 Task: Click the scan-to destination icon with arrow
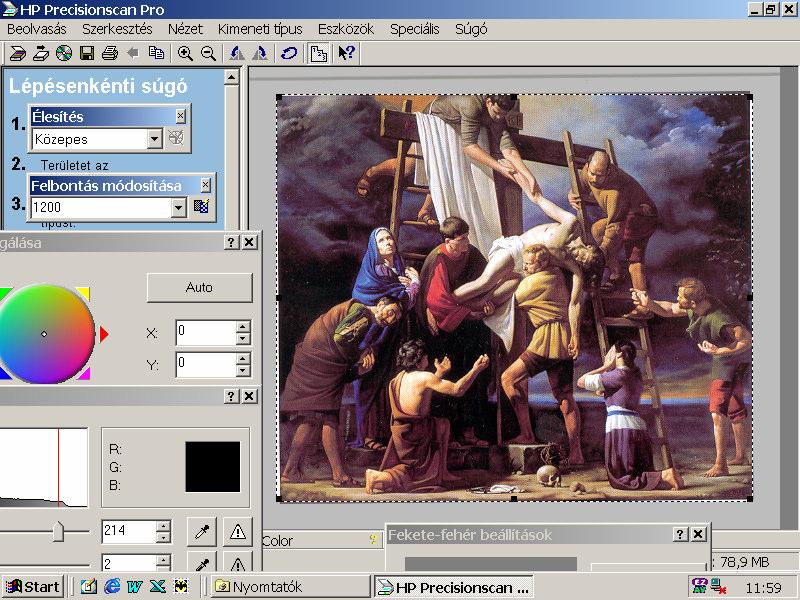(x=41, y=53)
